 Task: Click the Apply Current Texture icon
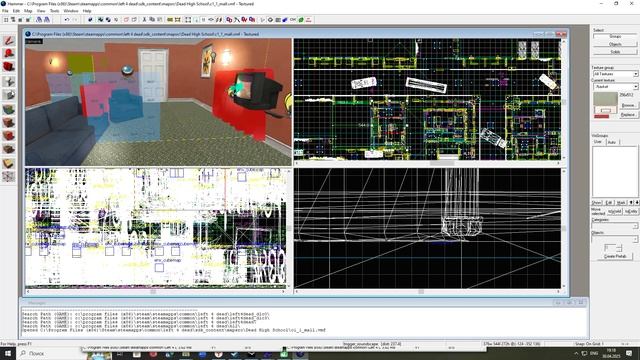pos(9,122)
